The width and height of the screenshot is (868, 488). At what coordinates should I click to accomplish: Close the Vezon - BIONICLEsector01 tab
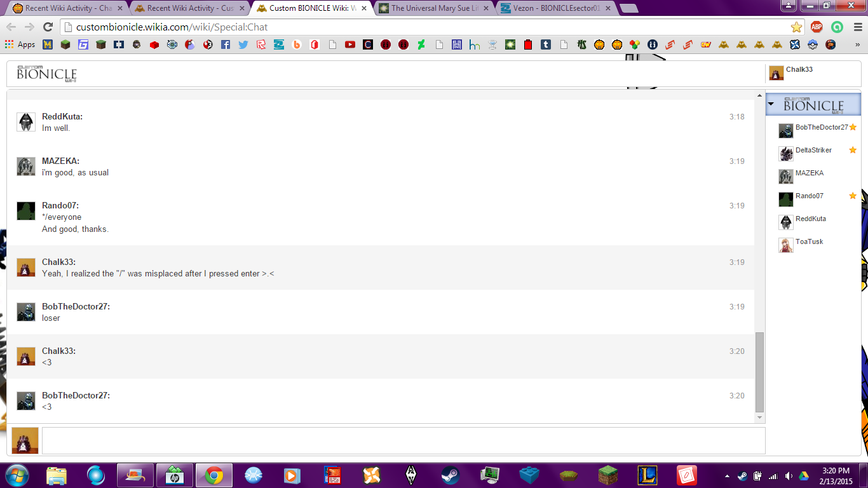click(x=607, y=8)
